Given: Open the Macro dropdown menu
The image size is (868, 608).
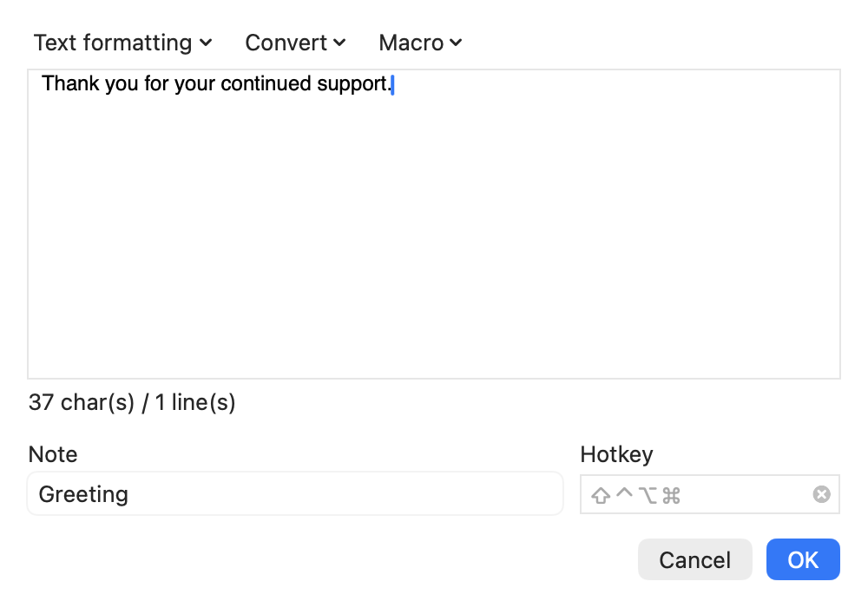Looking at the screenshot, I should pyautogui.click(x=420, y=43).
